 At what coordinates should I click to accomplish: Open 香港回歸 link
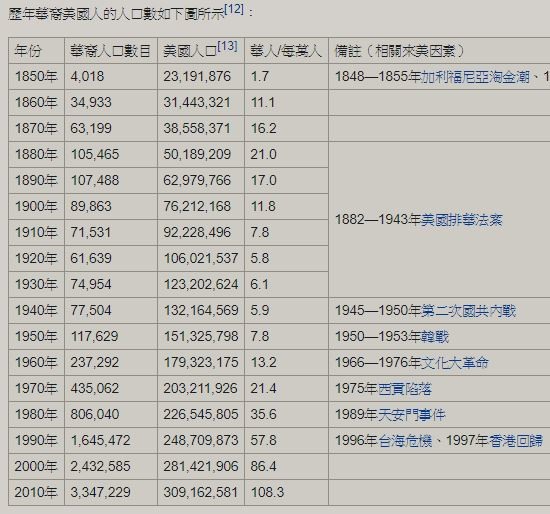coord(516,440)
